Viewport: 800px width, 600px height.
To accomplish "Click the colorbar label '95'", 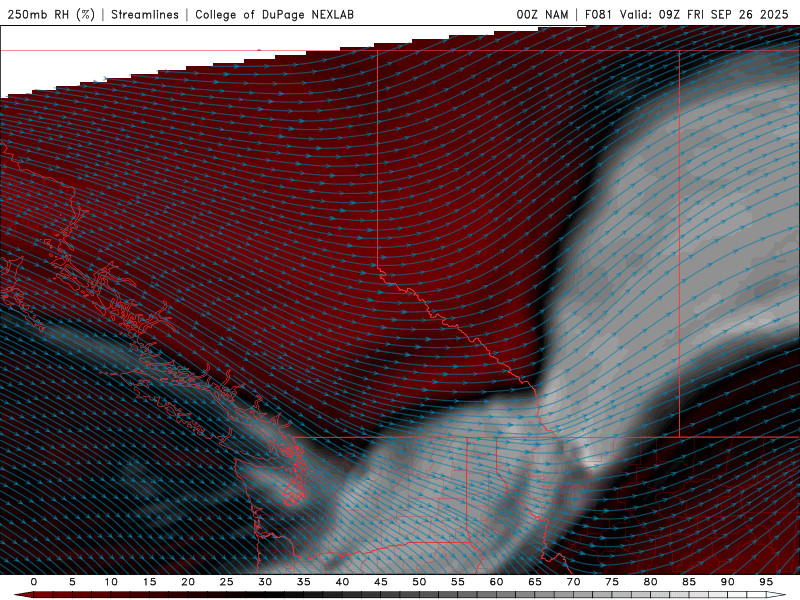I will pyautogui.click(x=766, y=582).
